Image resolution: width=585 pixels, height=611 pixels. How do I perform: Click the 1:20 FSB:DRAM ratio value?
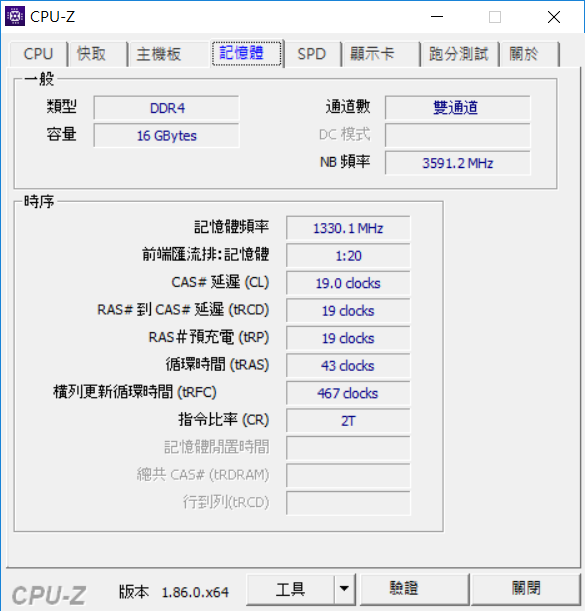pyautogui.click(x=348, y=256)
